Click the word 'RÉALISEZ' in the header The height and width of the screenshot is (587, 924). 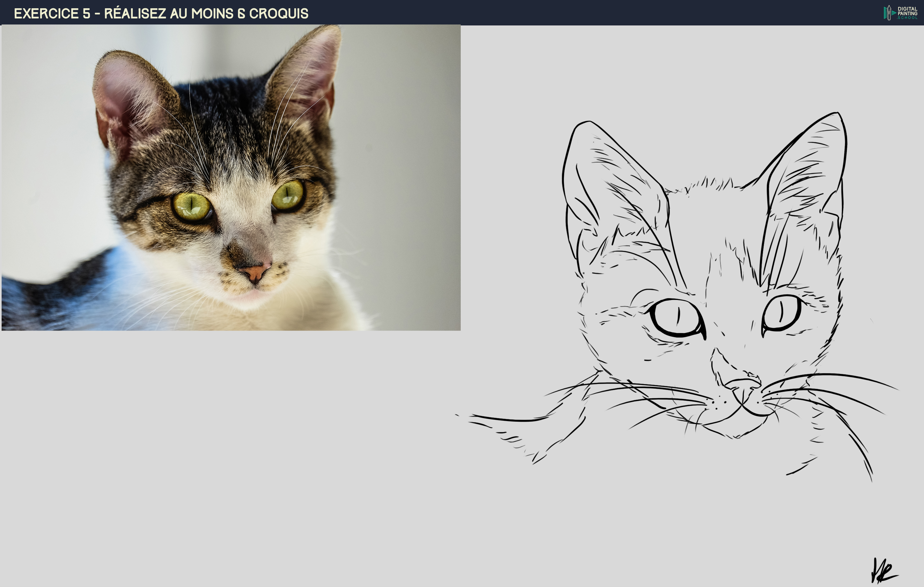135,13
